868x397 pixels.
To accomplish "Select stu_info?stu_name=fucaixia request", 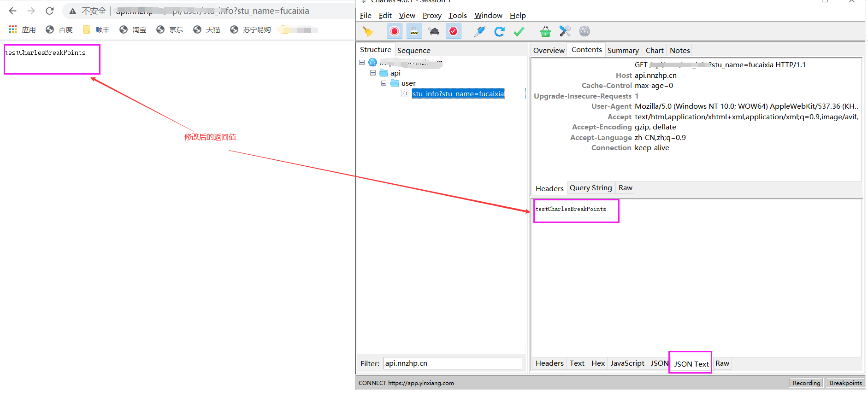I will click(458, 93).
